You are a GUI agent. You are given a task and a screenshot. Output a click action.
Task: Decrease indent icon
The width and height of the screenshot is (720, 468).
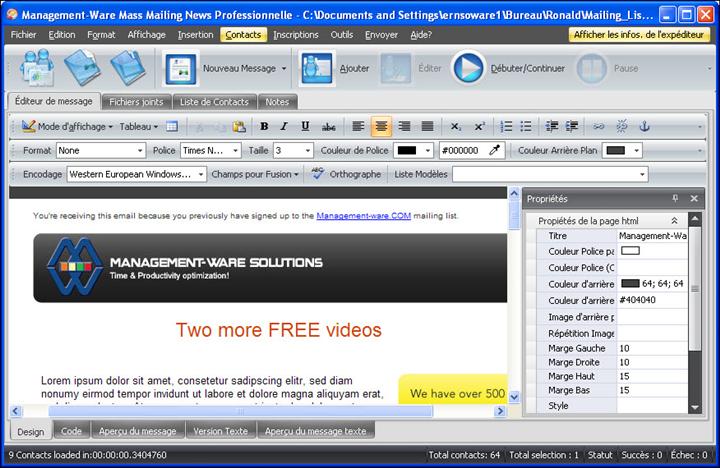[x=551, y=126]
